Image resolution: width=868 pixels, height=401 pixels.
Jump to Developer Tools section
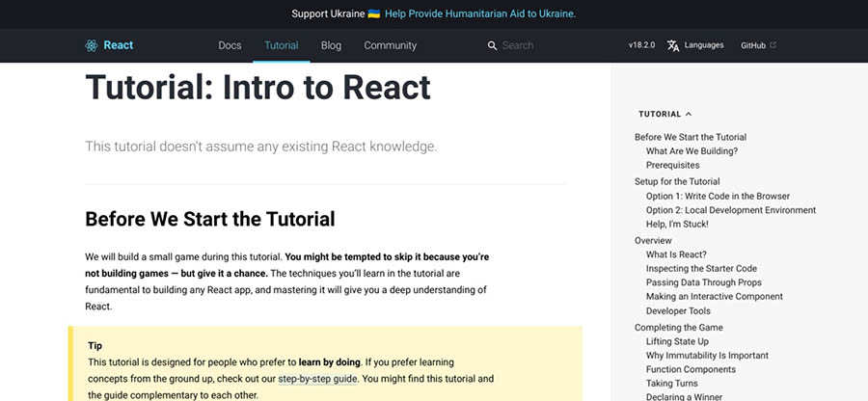678,311
